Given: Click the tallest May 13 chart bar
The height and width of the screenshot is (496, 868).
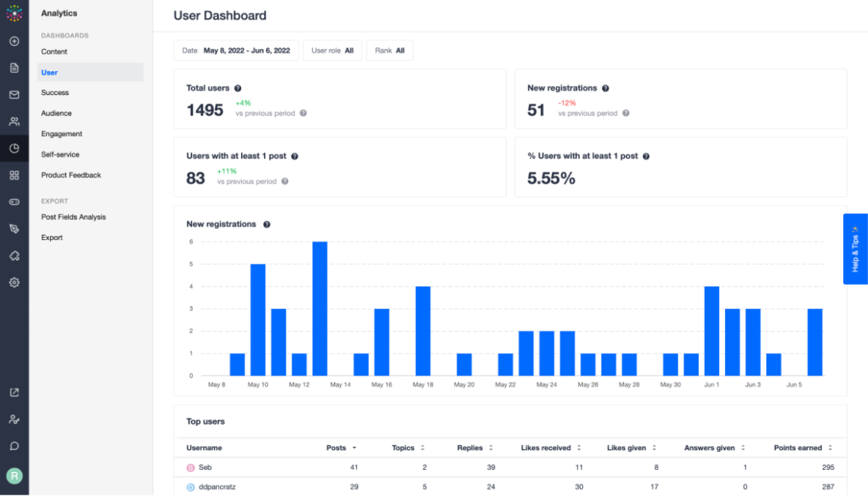Looking at the screenshot, I should 320,309.
